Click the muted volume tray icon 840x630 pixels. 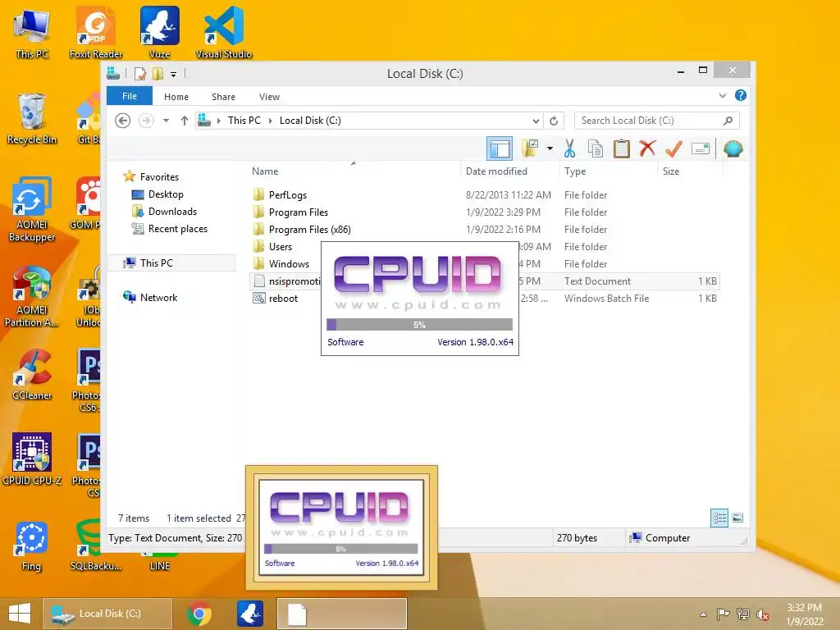[762, 614]
